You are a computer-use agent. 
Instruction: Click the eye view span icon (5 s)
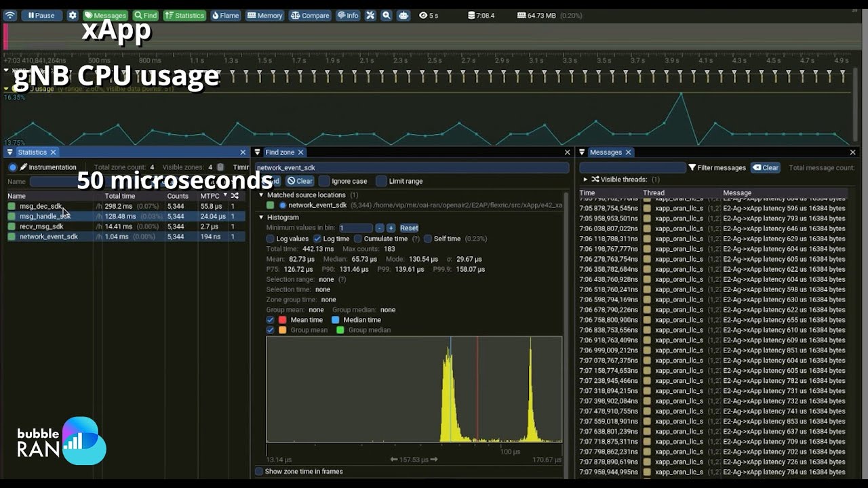tap(424, 16)
